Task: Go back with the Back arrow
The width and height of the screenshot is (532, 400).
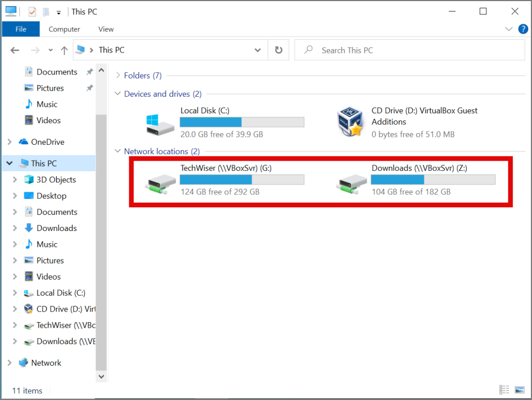Action: (x=15, y=50)
